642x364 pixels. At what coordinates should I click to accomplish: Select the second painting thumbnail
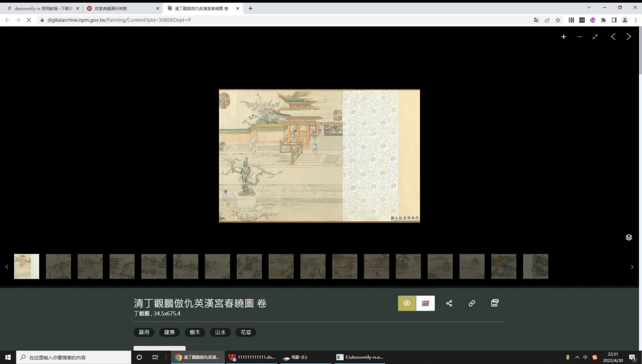coord(58,266)
